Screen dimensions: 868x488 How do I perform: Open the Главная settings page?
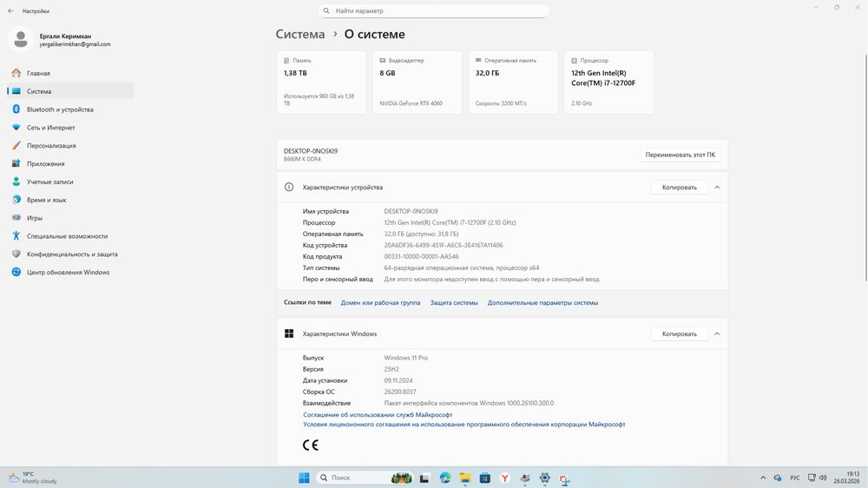pyautogui.click(x=38, y=74)
